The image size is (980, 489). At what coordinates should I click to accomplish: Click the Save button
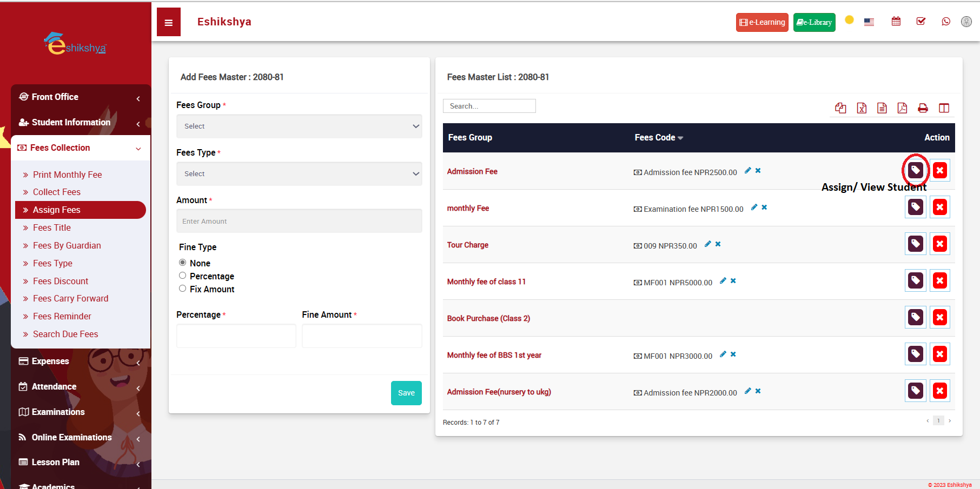point(406,393)
